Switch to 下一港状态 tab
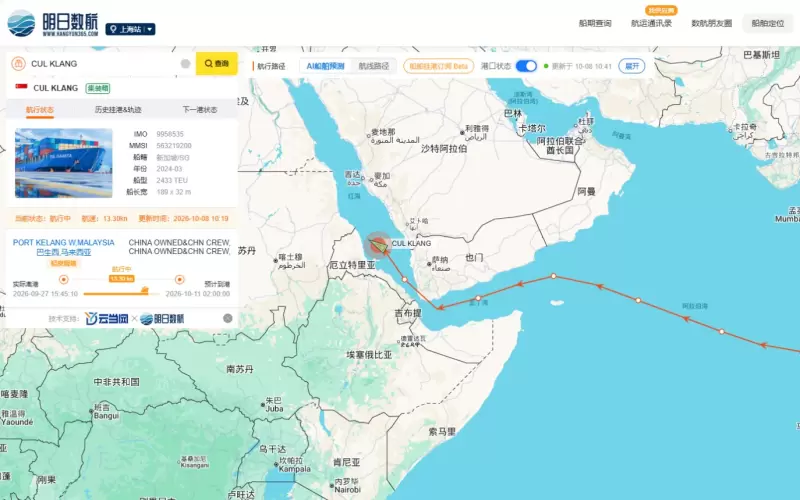The image size is (800, 500). pos(199,110)
